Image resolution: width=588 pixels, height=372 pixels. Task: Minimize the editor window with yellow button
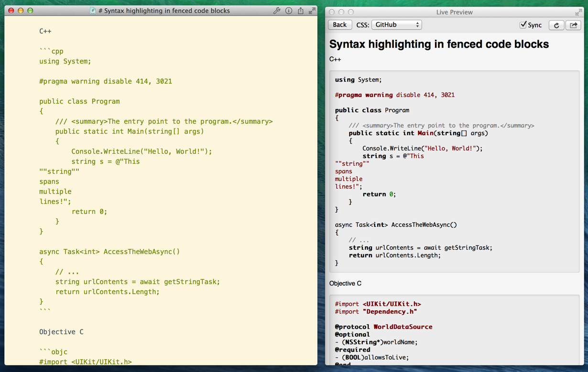[21, 11]
